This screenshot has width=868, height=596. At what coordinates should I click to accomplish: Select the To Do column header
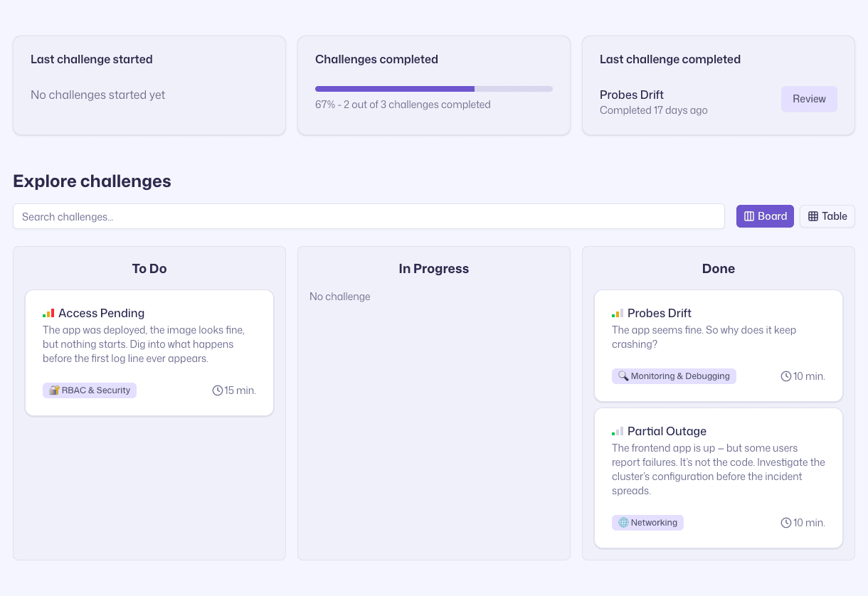(x=149, y=269)
